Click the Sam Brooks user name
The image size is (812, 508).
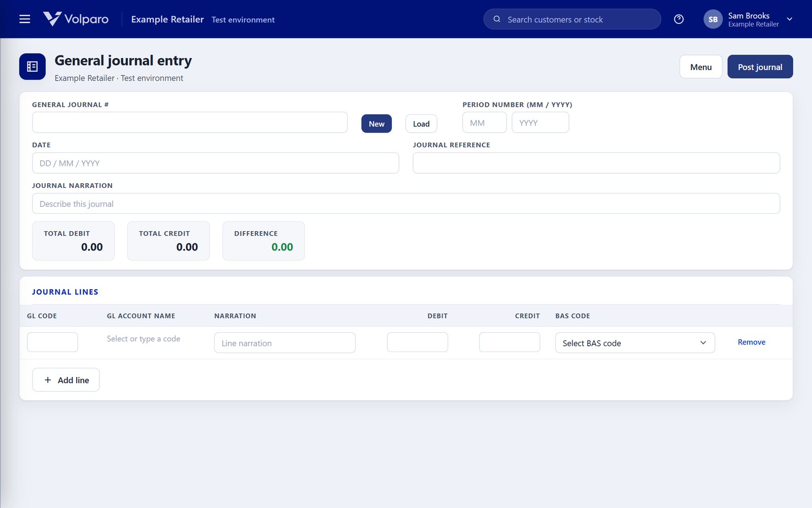[x=749, y=16]
